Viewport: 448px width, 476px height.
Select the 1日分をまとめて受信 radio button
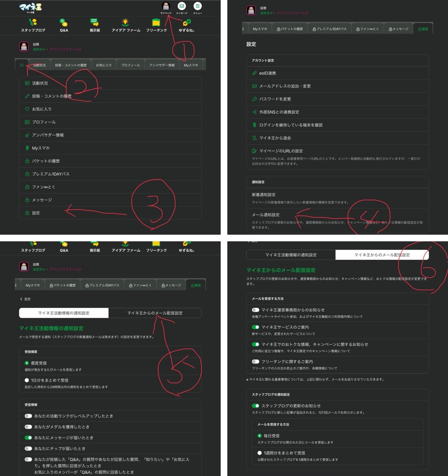click(x=27, y=380)
